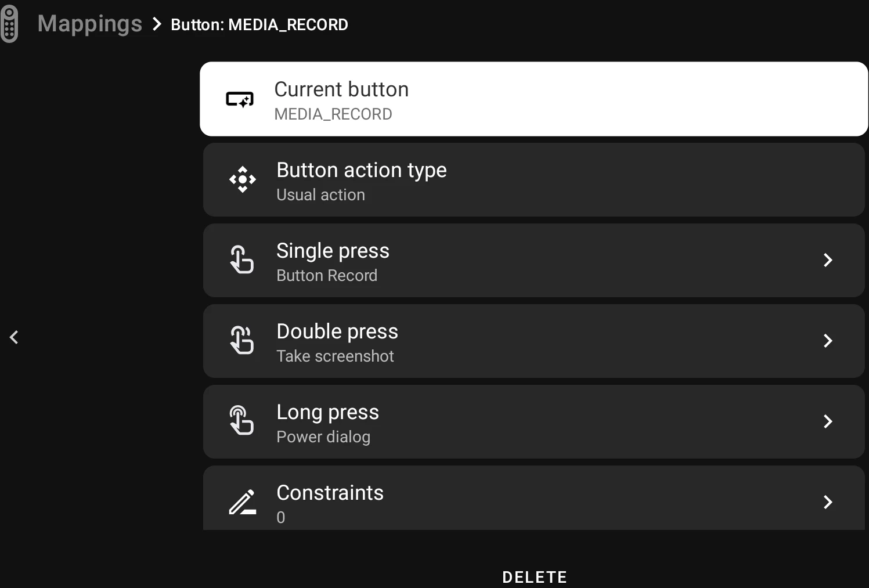This screenshot has height=588, width=869.
Task: Click the Button action type d-pad icon
Action: point(243,180)
